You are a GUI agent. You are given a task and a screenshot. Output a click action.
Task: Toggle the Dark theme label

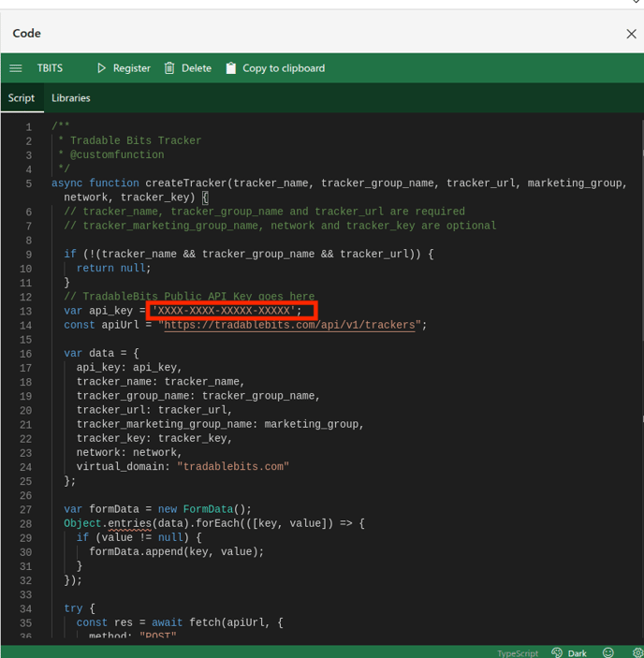[x=578, y=653]
